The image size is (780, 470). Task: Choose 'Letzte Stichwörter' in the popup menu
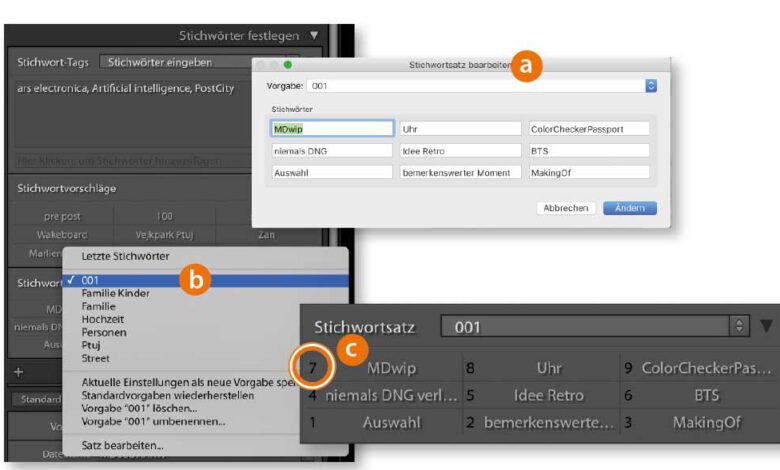tap(205, 256)
